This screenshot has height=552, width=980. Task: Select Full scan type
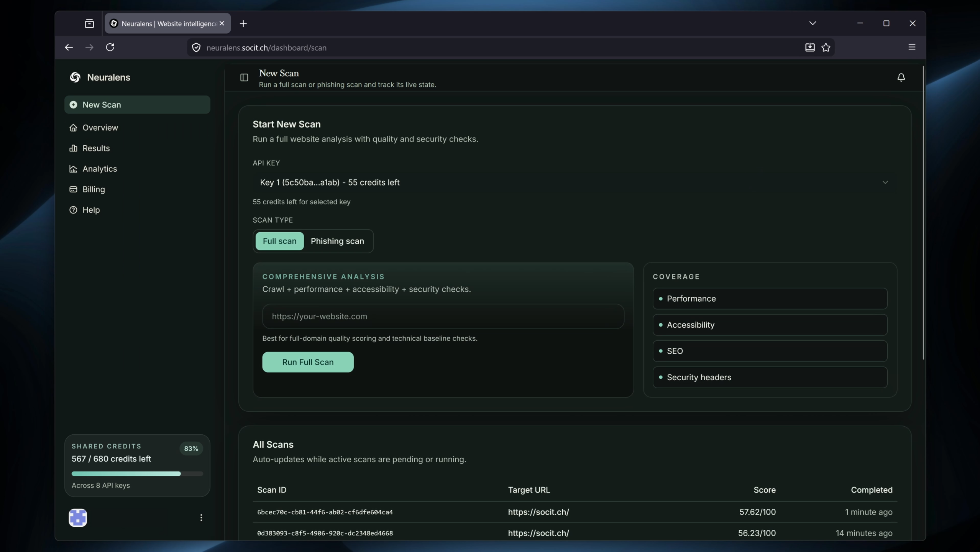coord(279,241)
